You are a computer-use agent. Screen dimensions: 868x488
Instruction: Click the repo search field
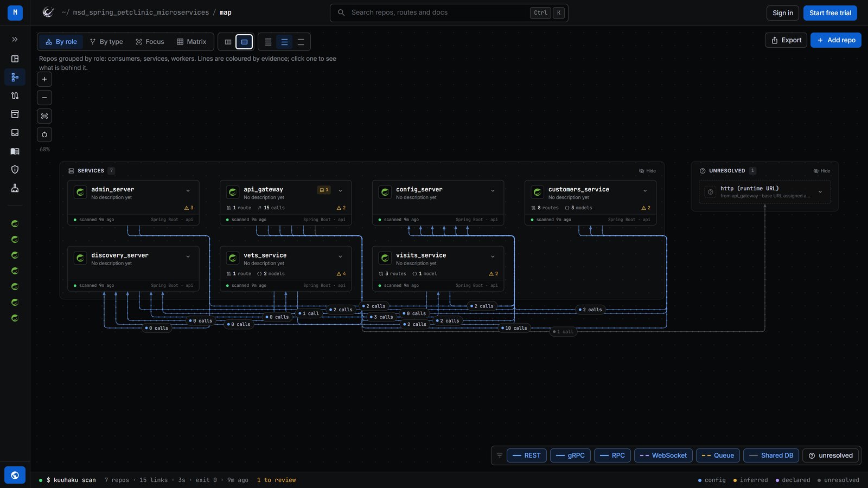coord(449,12)
